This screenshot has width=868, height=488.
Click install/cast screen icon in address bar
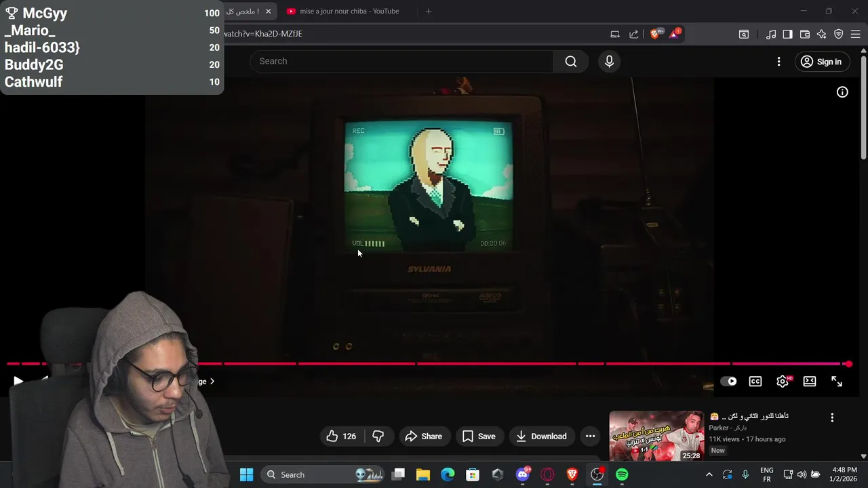coord(615,34)
